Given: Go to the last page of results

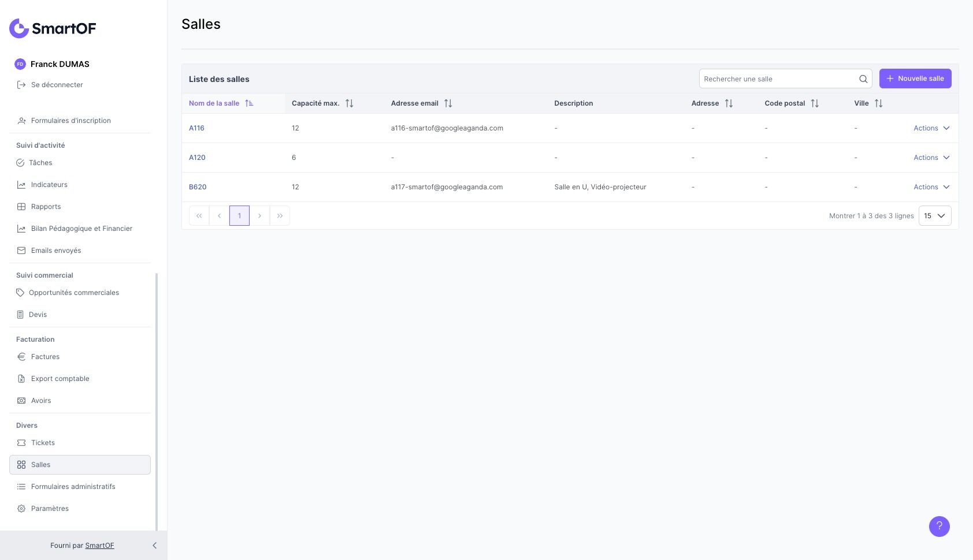Looking at the screenshot, I should pos(280,216).
